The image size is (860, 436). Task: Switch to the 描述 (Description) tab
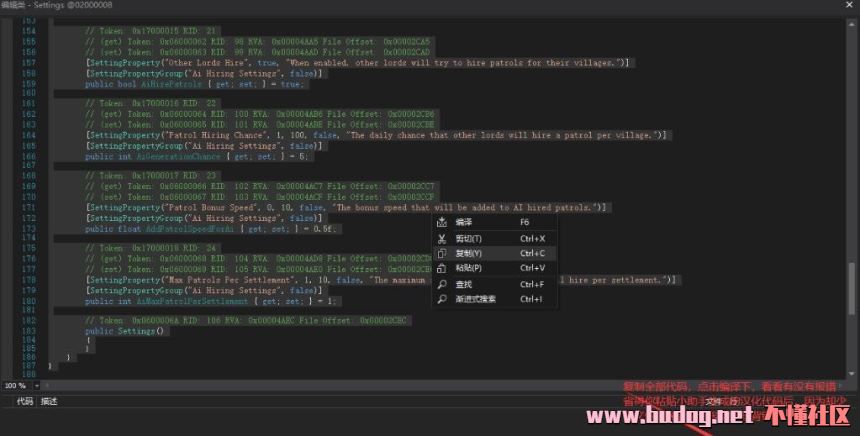(49, 401)
